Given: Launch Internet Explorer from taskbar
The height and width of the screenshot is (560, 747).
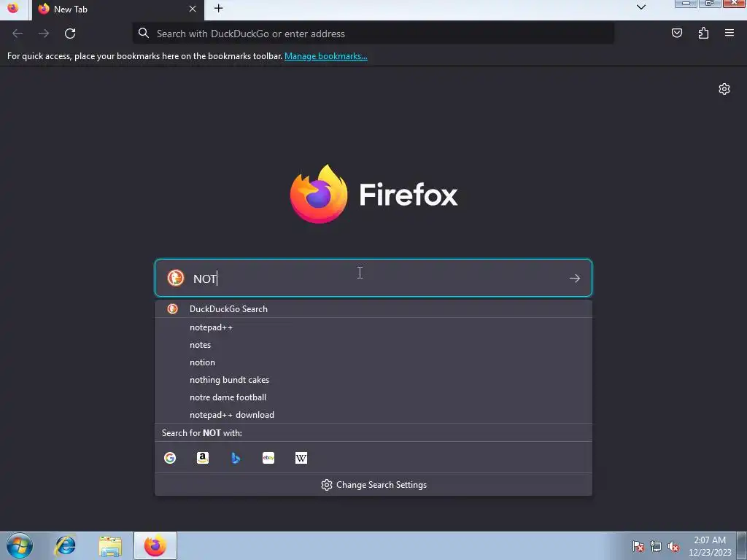Looking at the screenshot, I should [x=65, y=545].
